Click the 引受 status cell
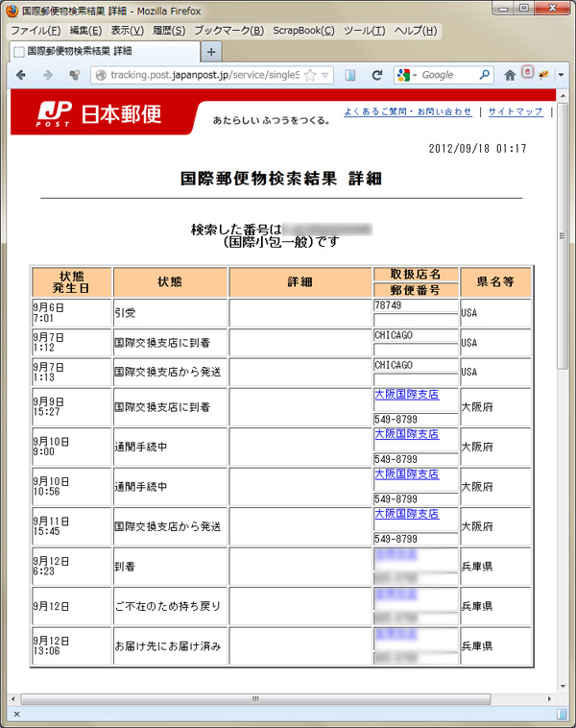 click(x=170, y=313)
